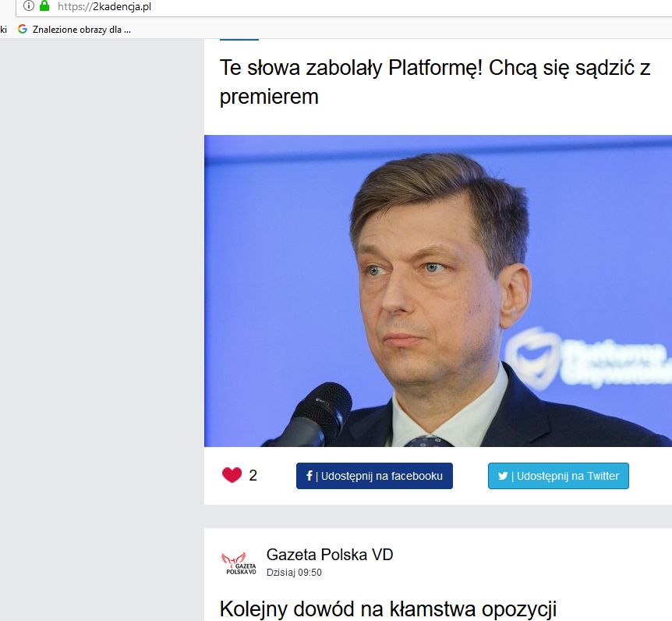Screen dimensions: 672x621
Task: Click the Facebook f logo on share button
Action: [x=309, y=476]
